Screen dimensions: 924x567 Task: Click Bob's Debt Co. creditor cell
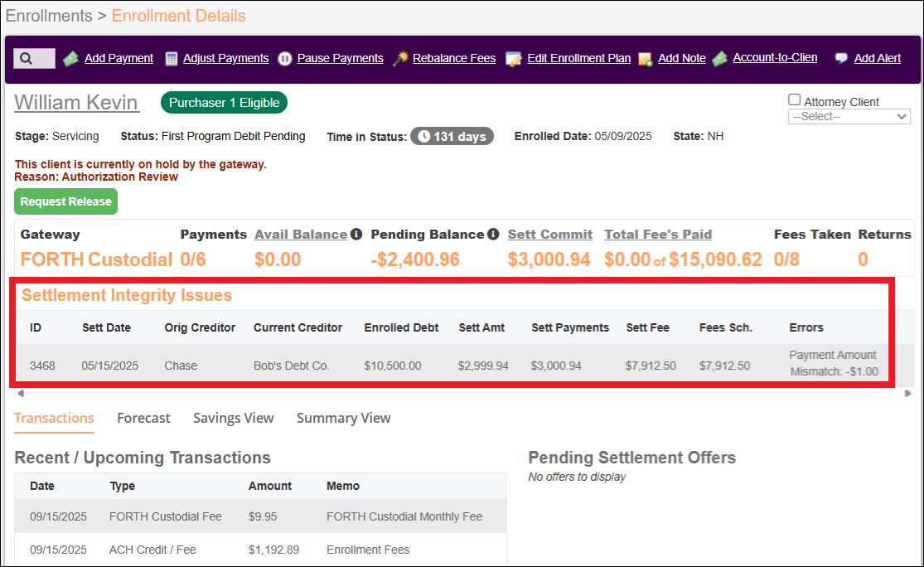click(x=291, y=366)
